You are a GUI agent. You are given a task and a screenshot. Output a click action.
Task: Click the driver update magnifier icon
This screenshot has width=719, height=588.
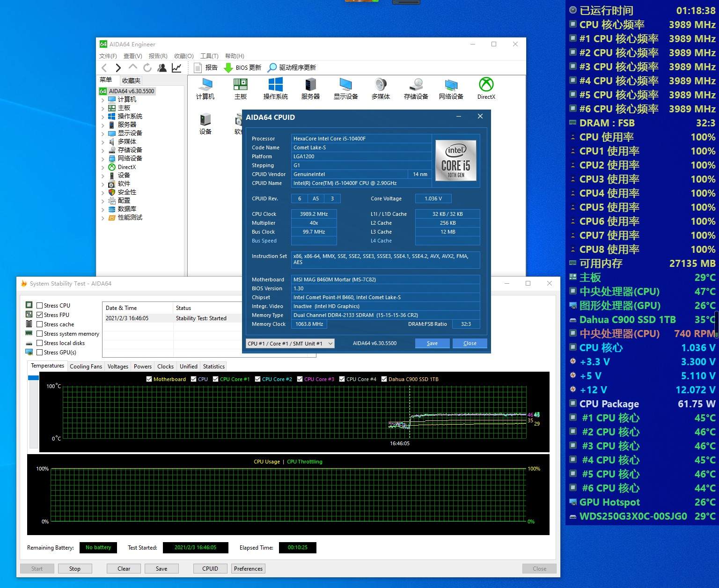click(x=272, y=68)
